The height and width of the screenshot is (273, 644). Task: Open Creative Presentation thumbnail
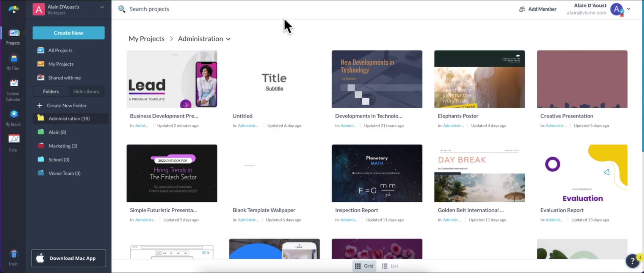coord(582,79)
